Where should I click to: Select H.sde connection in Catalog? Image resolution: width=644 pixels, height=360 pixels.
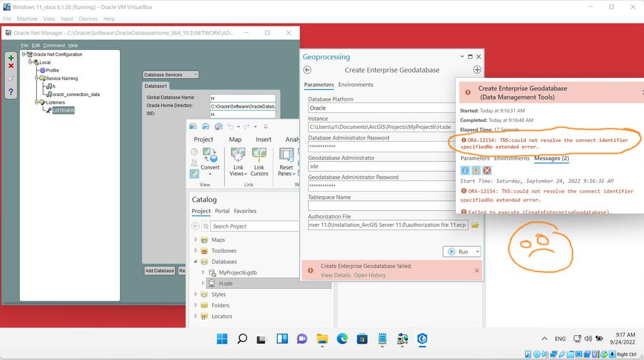point(226,283)
